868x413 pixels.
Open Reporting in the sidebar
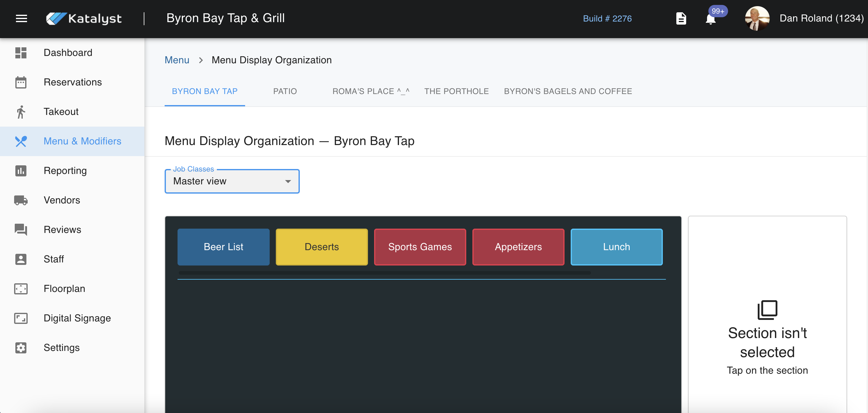tap(65, 171)
